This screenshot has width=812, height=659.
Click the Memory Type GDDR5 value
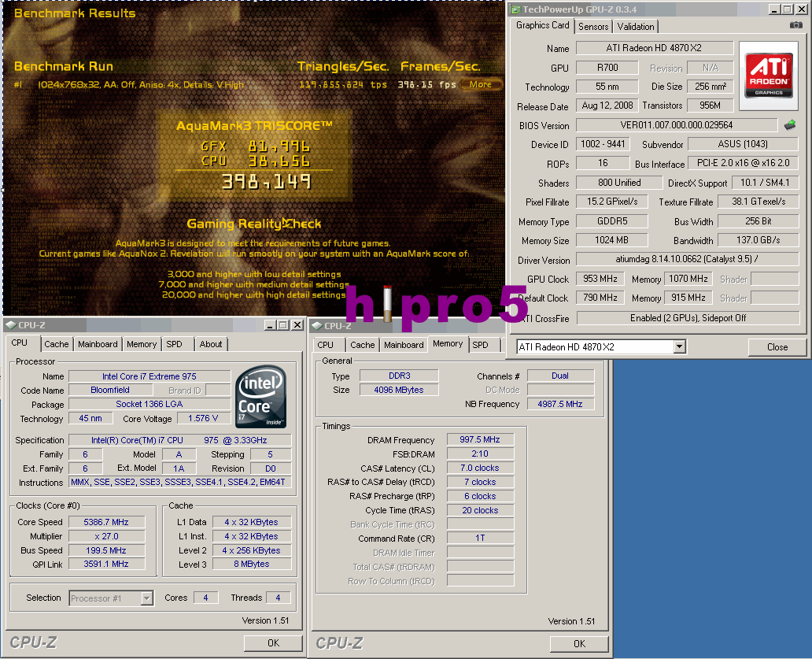coord(612,220)
